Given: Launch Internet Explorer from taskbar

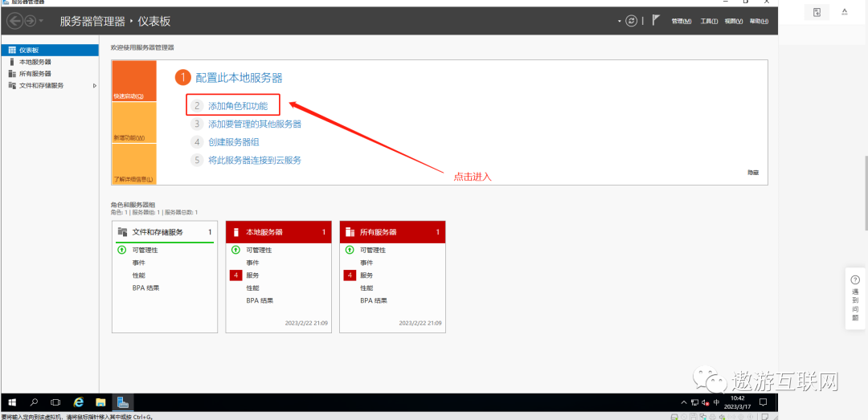Looking at the screenshot, I should (x=79, y=402).
